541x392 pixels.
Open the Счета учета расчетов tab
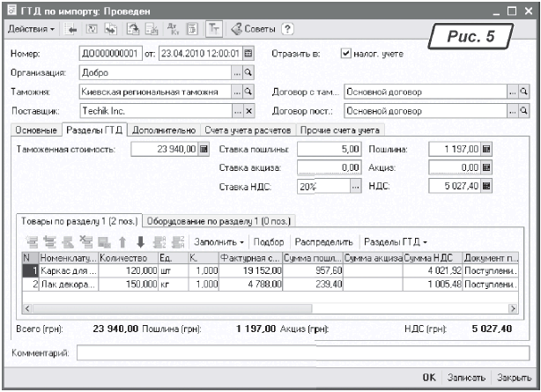click(x=248, y=129)
